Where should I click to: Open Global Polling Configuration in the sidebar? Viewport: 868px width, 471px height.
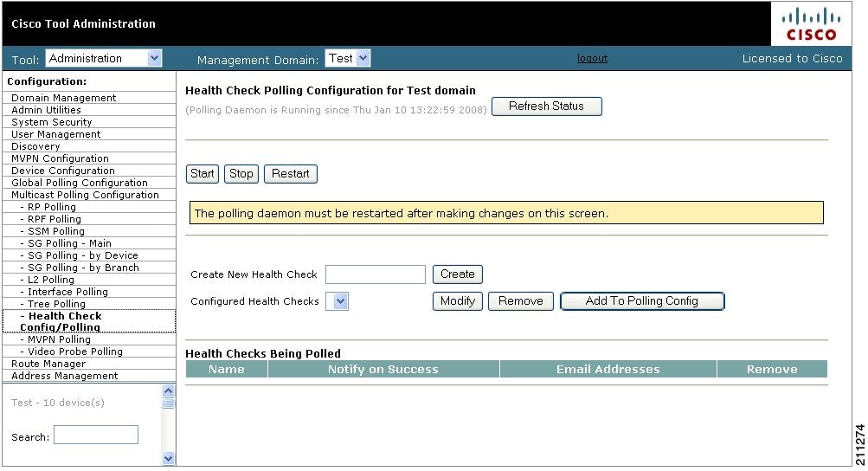tap(79, 184)
